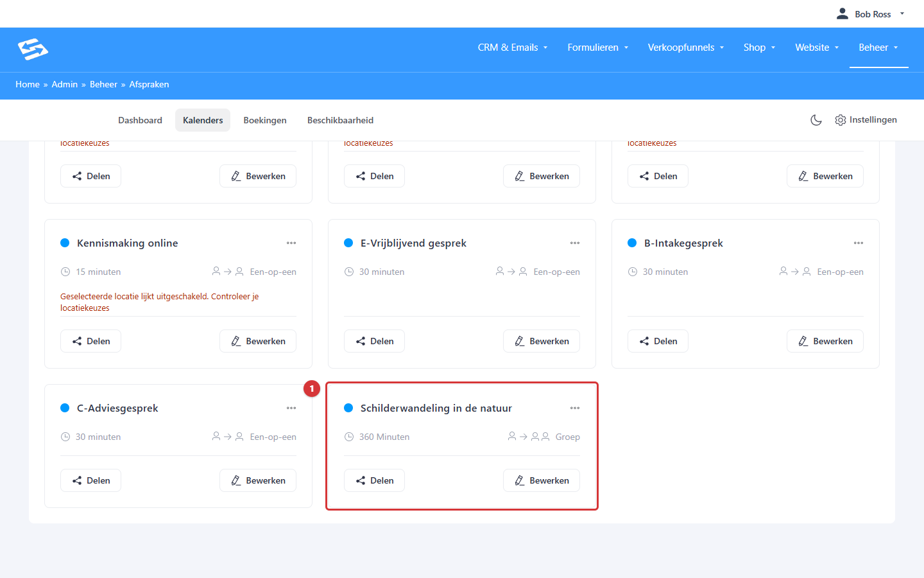Edit the Schilderwandeling in de natuur calendar
The width and height of the screenshot is (924, 578).
[542, 480]
